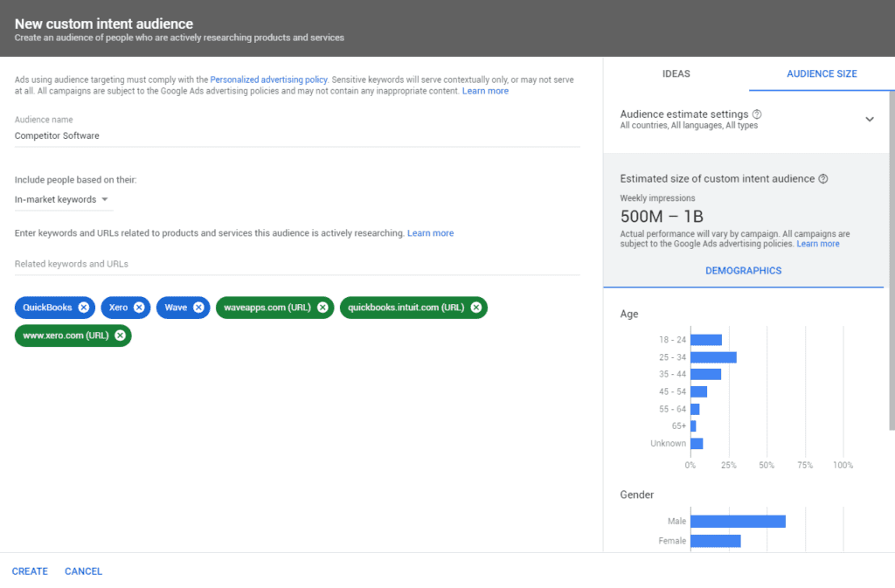Click 'All countries, All languages, All types' text
The width and height of the screenshot is (895, 588).
click(689, 126)
